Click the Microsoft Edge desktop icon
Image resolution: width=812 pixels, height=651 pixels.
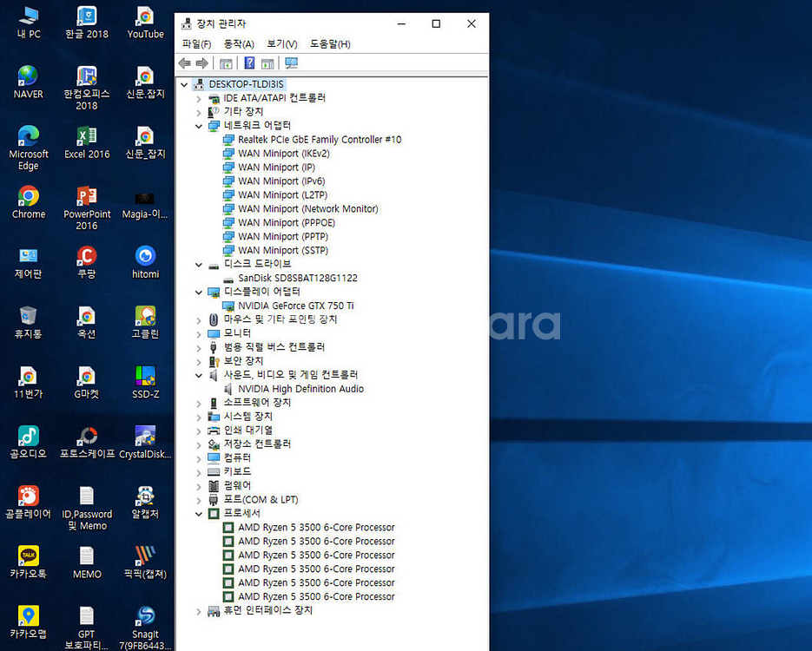click(x=28, y=148)
